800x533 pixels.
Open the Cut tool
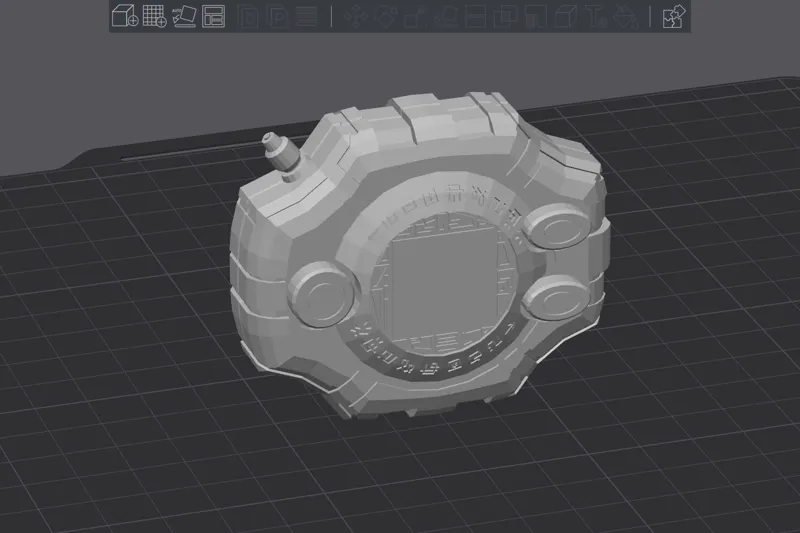[476, 16]
